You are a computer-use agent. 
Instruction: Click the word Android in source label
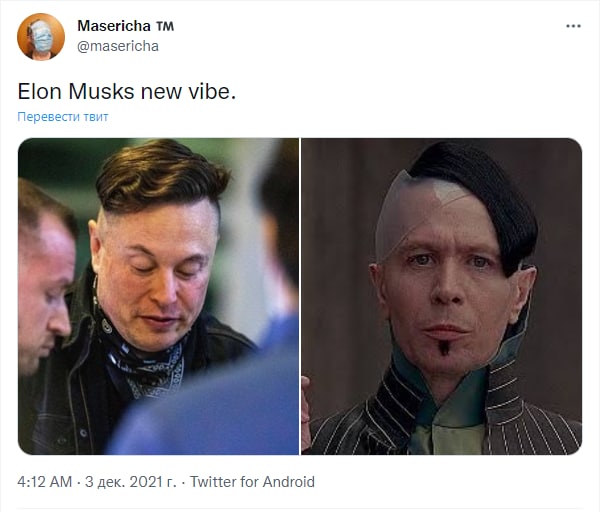[x=288, y=482]
